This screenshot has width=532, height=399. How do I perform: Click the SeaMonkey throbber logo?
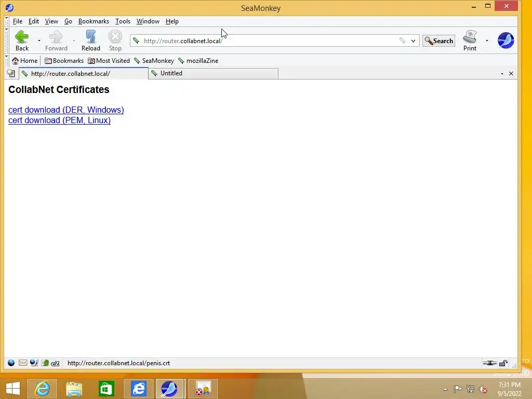(506, 41)
